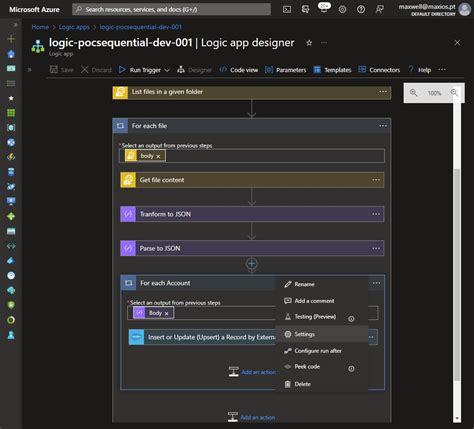Open the toolbar overflow ellipsis after Help
Screen dimensions: 474x429
pos(442,70)
